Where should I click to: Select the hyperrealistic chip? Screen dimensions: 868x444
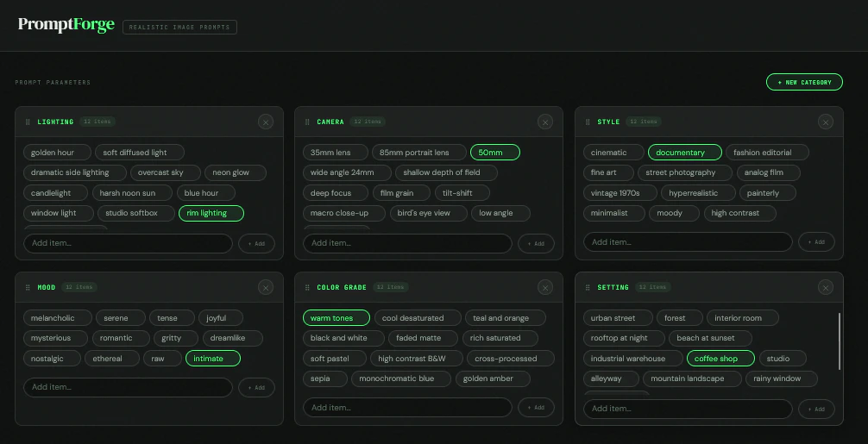coord(698,193)
